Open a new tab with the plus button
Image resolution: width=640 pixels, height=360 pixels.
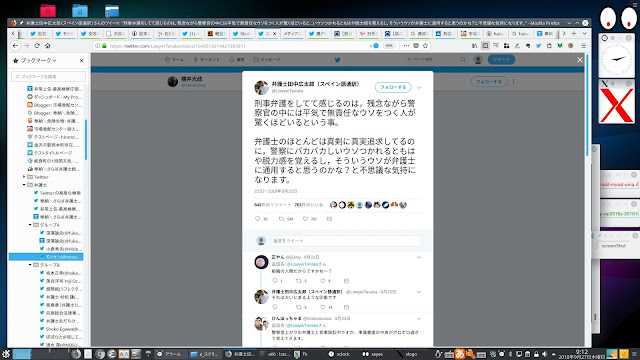coord(574,33)
